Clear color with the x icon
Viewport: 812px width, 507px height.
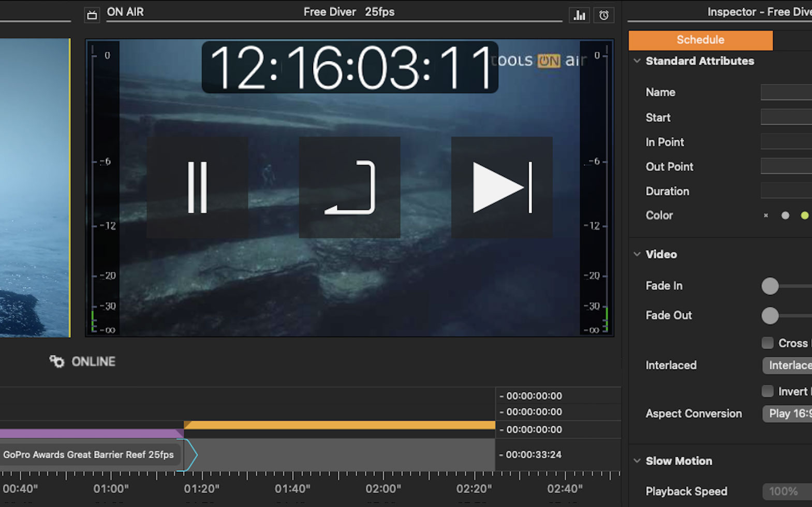click(766, 215)
